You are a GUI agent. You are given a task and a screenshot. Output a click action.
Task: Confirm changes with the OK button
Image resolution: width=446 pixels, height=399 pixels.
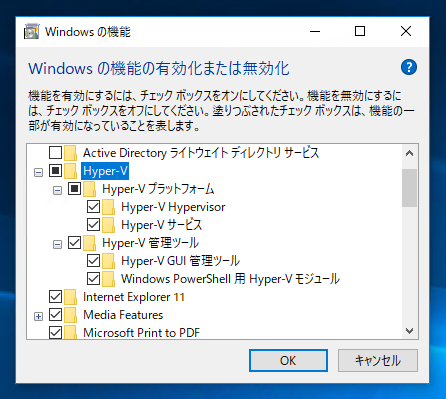pyautogui.click(x=288, y=360)
